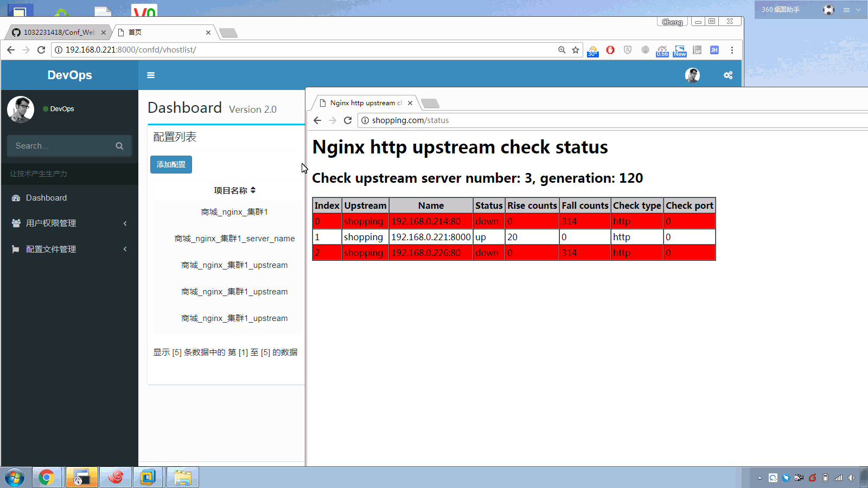Go back in the DevOps browser window
This screenshot has width=868, height=488.
(x=11, y=50)
